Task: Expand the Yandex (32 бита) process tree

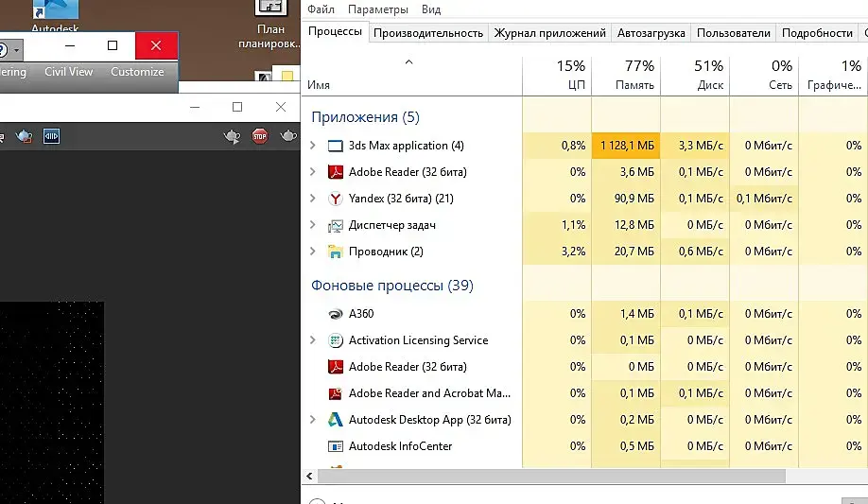Action: [313, 199]
